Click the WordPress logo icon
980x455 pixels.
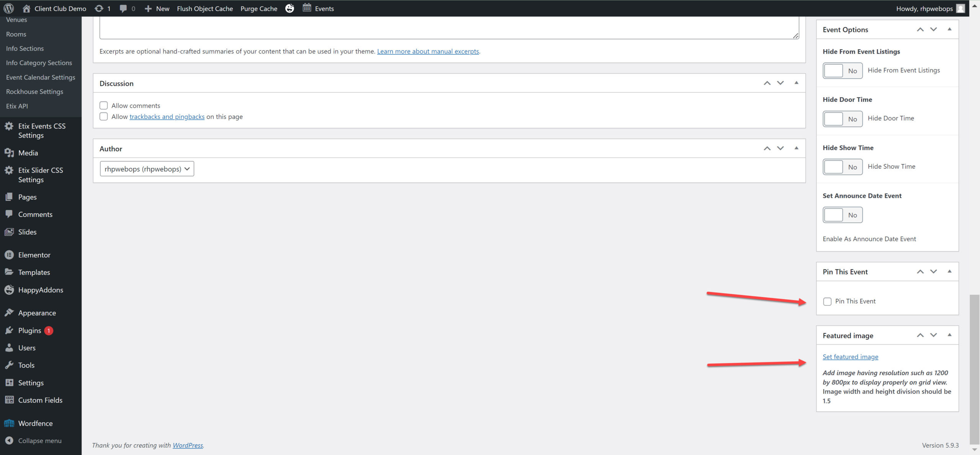(x=9, y=8)
